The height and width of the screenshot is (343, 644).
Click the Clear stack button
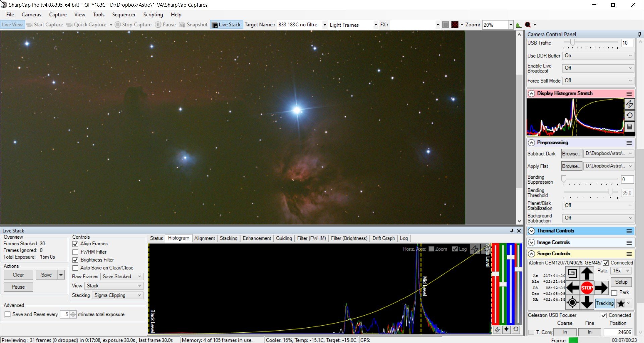point(18,275)
